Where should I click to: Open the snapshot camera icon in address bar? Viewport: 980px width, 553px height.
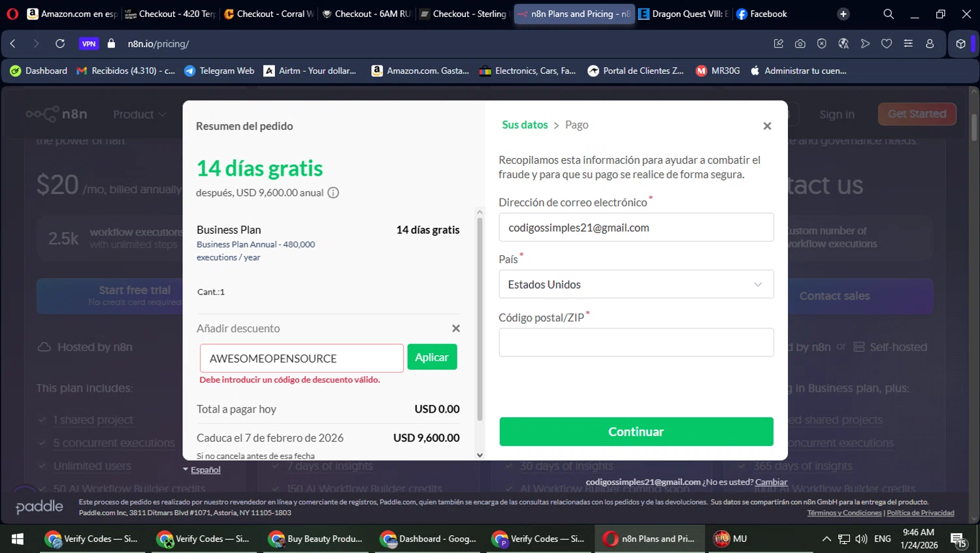[800, 44]
